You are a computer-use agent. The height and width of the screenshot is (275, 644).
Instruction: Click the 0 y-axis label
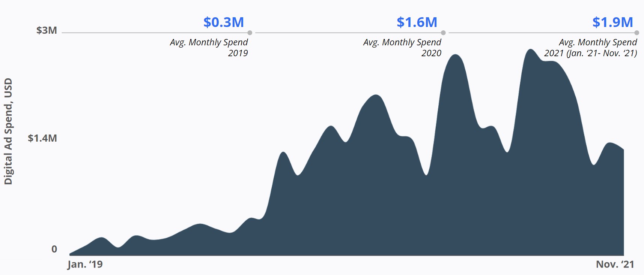54,249
